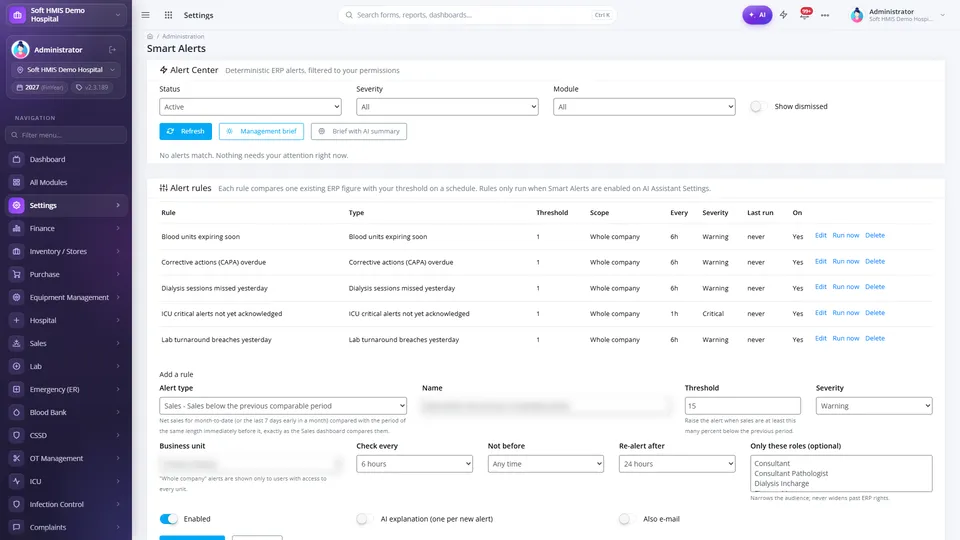Select Dialysis Incharge in roles list
This screenshot has height=540, width=960.
[x=781, y=483]
